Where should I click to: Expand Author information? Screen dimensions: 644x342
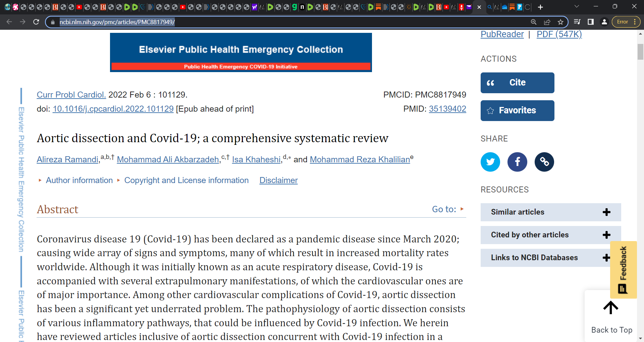[x=79, y=180]
